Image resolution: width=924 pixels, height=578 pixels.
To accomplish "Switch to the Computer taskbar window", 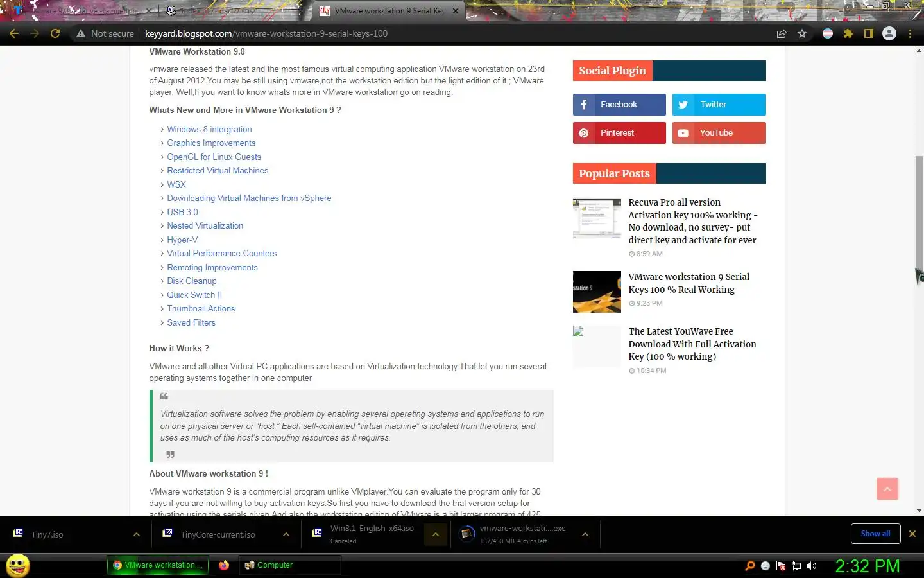I will point(290,565).
